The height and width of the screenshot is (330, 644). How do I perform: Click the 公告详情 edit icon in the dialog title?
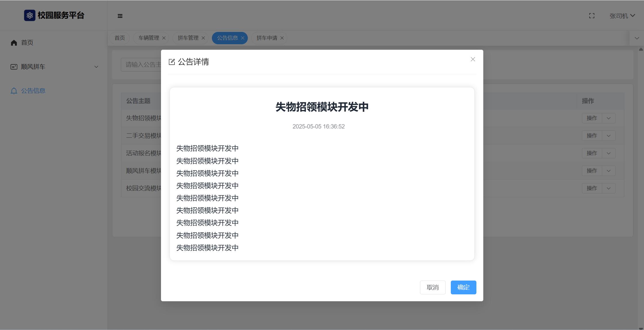coord(172,62)
